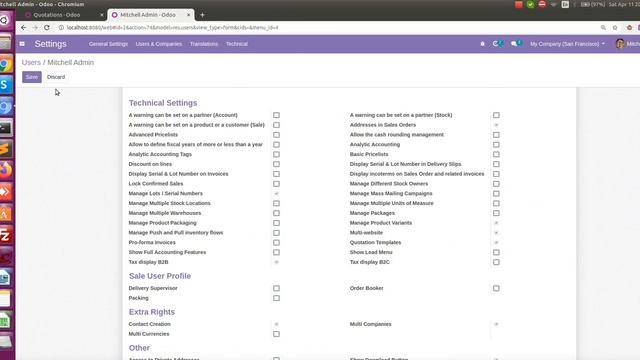Screen dimensions: 640x360
Task: Toggle Analytic Accounting checkbox
Action: [x=496, y=144]
